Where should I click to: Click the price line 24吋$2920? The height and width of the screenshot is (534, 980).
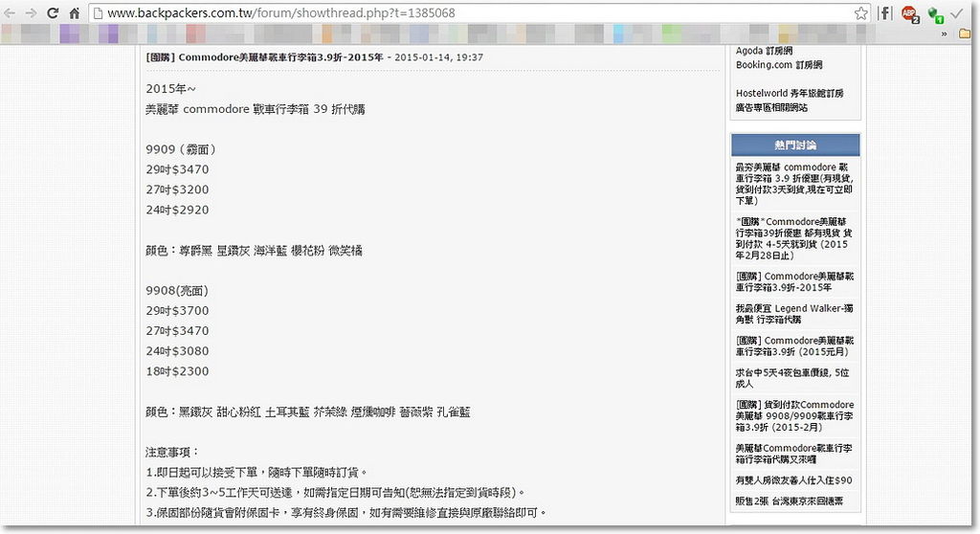click(x=177, y=210)
